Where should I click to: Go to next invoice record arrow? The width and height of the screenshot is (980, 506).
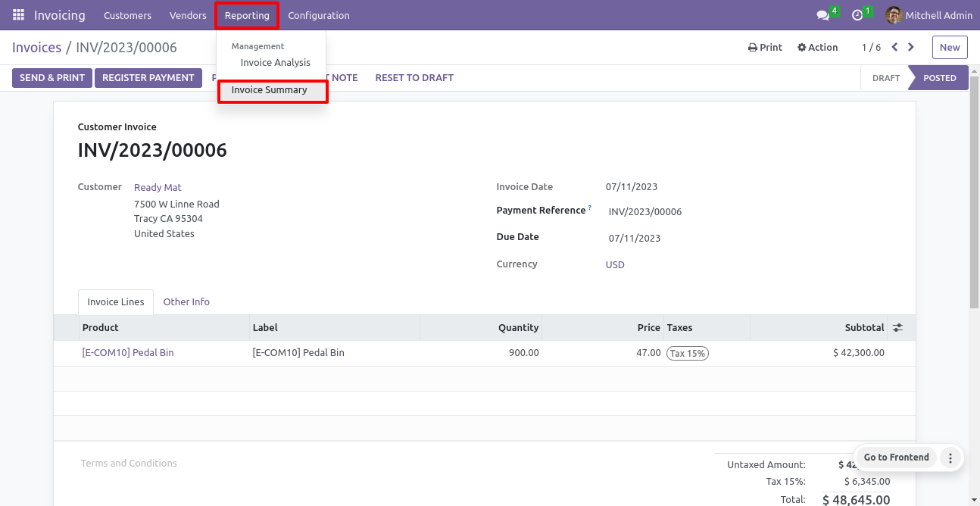(x=911, y=47)
